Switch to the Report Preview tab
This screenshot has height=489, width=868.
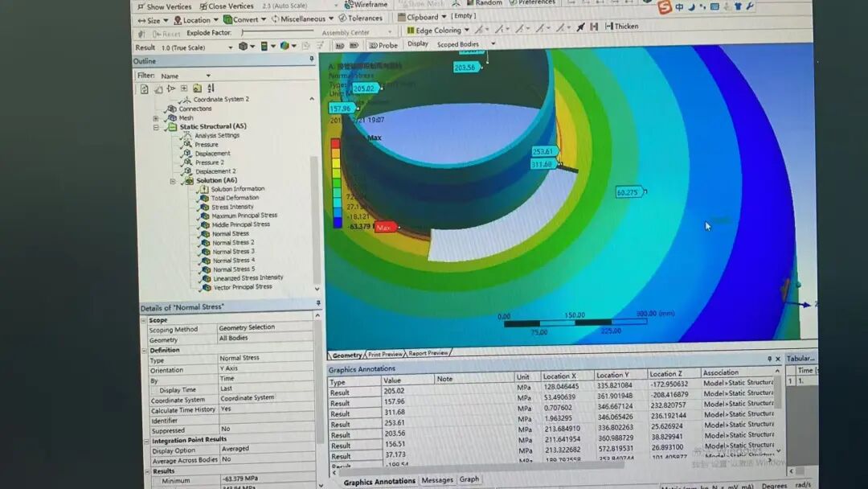428,353
